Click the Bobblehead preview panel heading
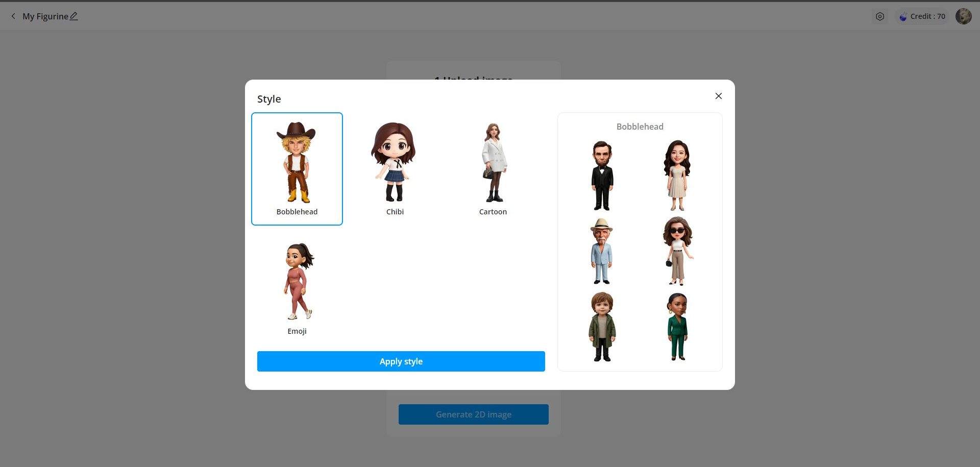The height and width of the screenshot is (467, 980). [640, 127]
